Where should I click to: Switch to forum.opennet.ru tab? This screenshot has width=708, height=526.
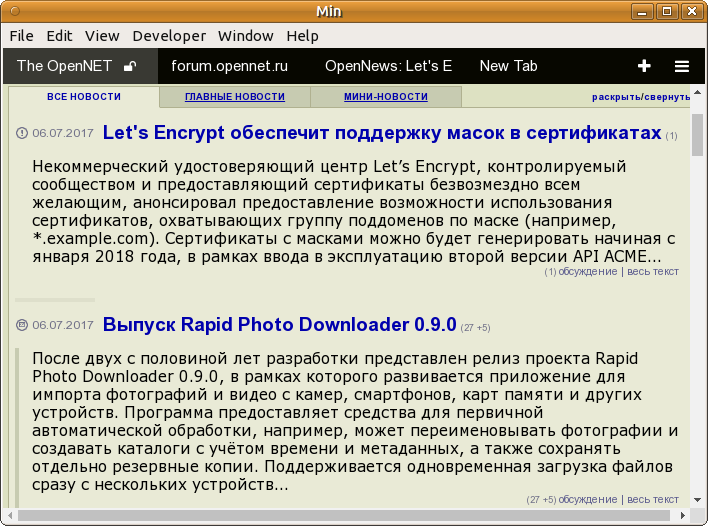[229, 66]
